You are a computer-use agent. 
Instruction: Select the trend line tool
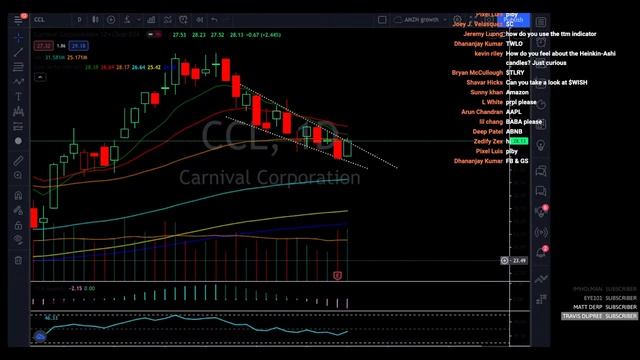point(18,52)
